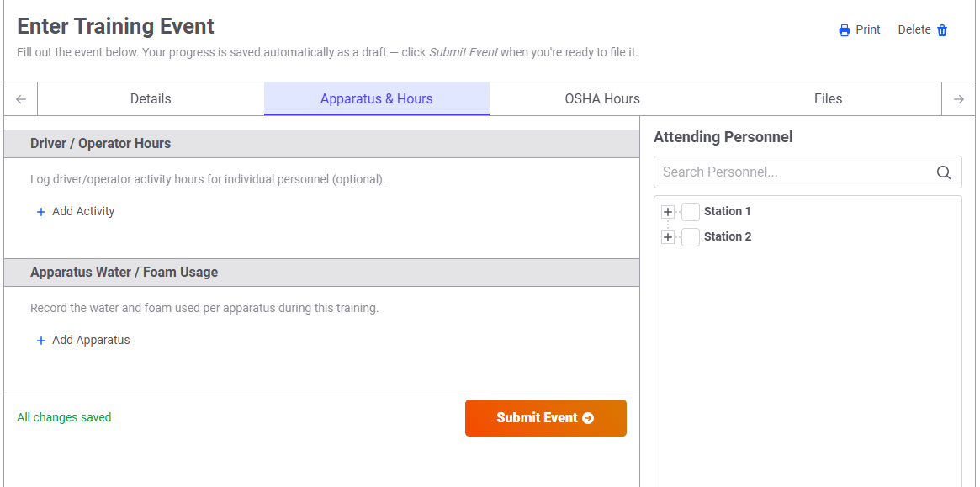The image size is (980, 487).
Task: Expand the Station 2 tree node
Action: 668,237
